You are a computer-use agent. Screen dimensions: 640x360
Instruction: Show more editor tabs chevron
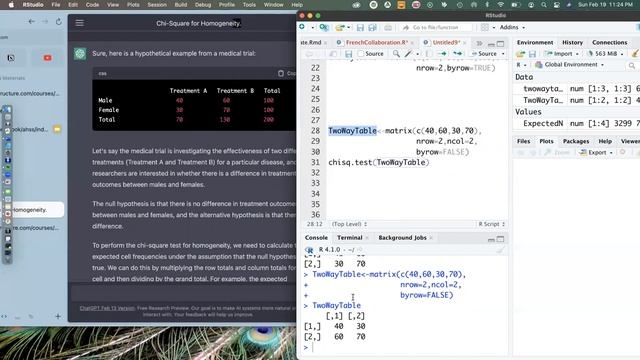click(x=479, y=43)
